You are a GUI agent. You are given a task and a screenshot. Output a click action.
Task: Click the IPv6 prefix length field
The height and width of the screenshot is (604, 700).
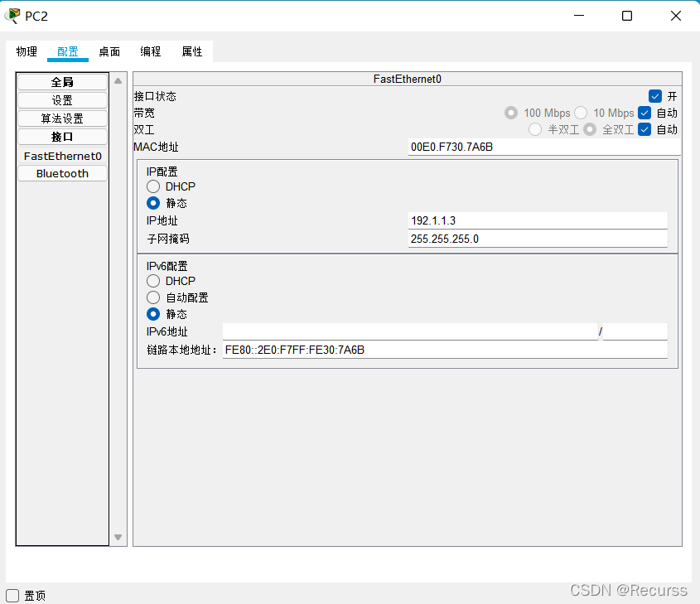(635, 331)
